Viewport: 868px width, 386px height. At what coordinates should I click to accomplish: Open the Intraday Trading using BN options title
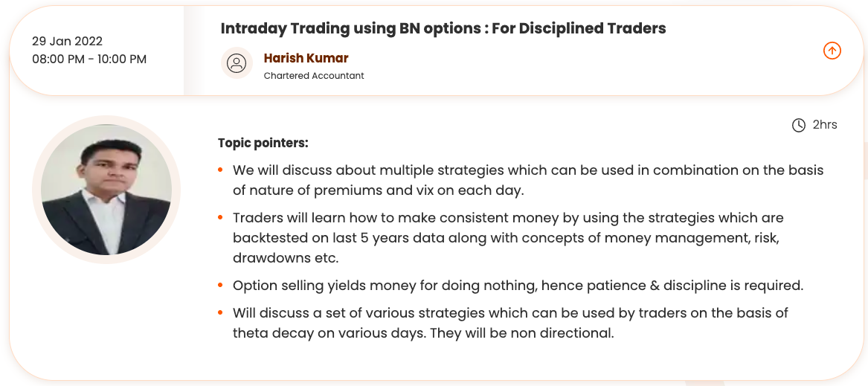click(443, 29)
